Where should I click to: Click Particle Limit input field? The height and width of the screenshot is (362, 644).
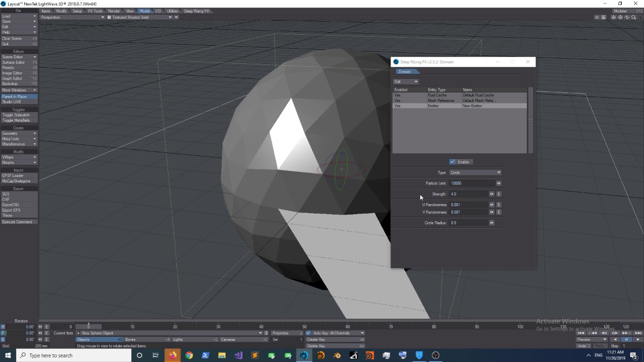pos(473,184)
